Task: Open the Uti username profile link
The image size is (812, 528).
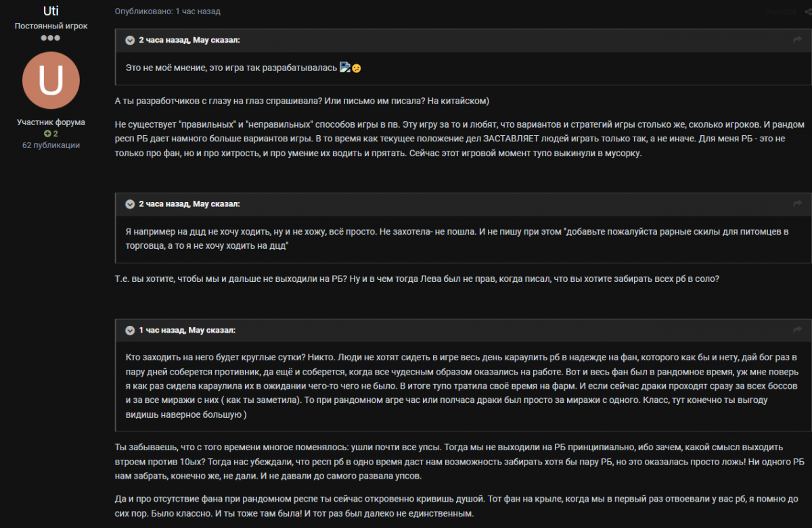Action: tap(51, 11)
